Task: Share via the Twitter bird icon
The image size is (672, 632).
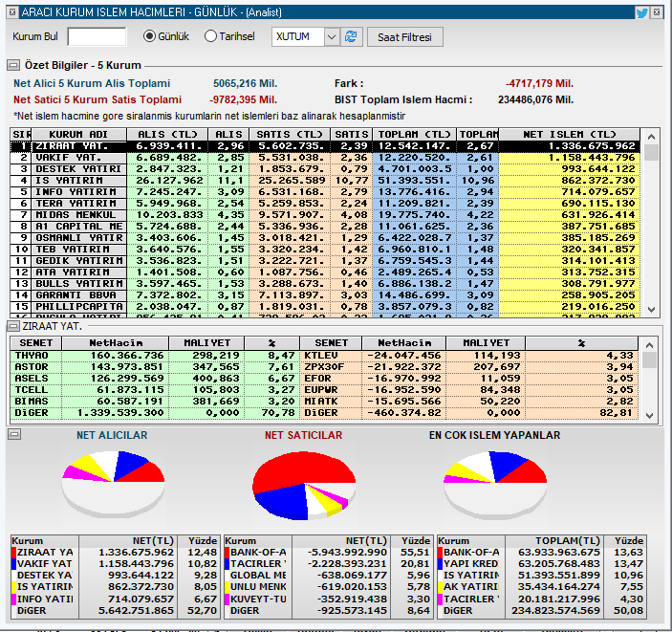Action: point(641,12)
